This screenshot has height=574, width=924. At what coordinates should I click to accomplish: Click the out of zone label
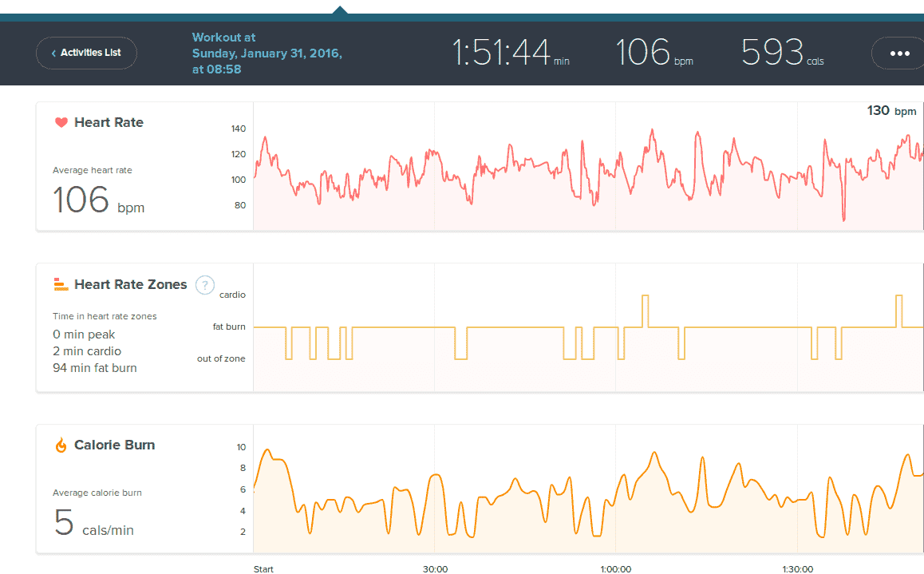coord(221,358)
